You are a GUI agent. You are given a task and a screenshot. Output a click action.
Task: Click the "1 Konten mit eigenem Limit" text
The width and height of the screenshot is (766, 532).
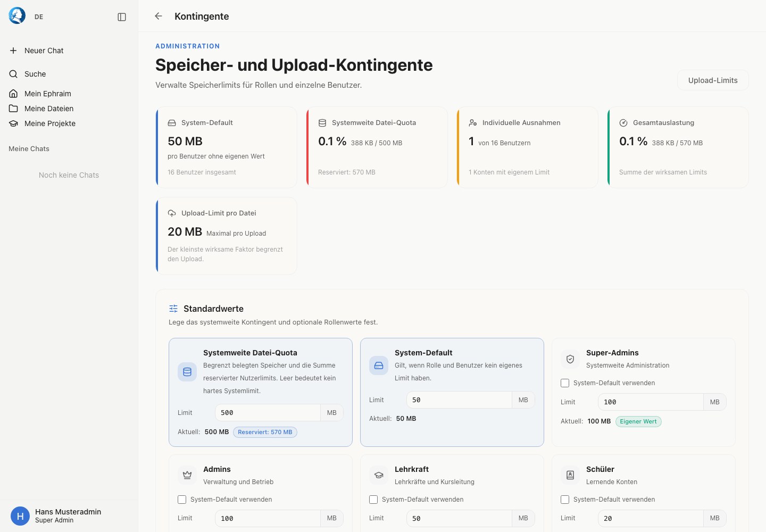[509, 172]
